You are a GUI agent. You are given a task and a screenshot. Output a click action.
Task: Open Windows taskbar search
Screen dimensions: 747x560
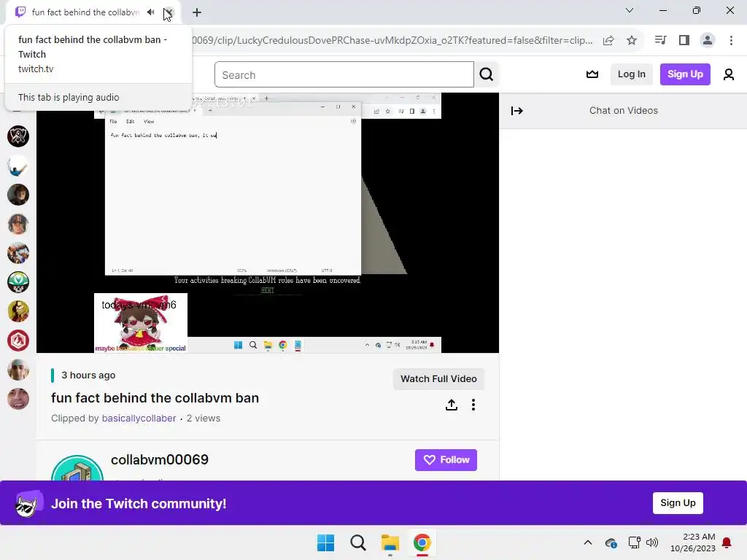pyautogui.click(x=358, y=542)
